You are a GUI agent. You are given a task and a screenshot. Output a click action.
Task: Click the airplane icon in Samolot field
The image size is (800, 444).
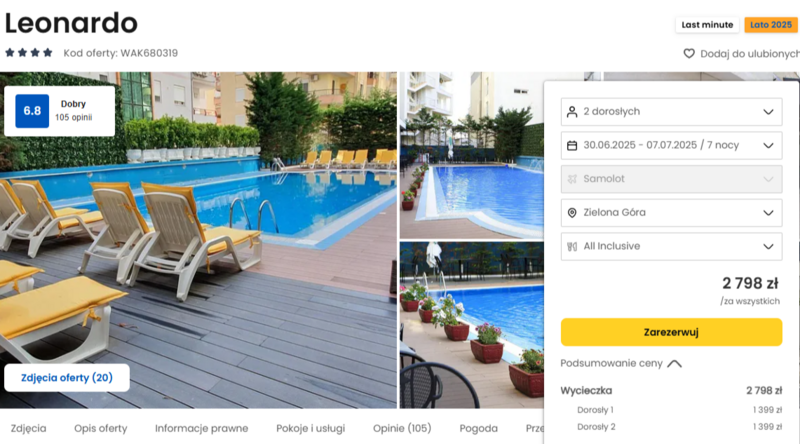click(572, 179)
